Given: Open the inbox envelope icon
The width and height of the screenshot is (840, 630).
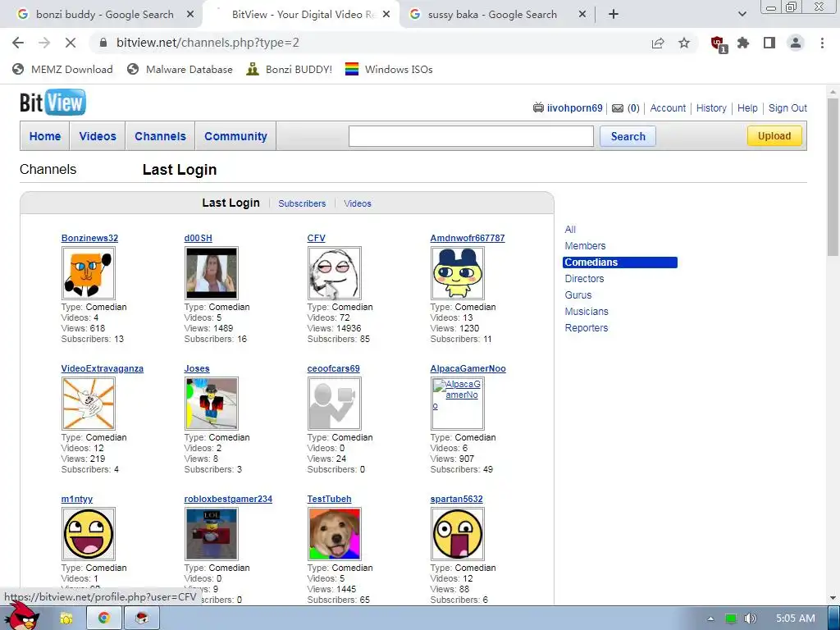Looking at the screenshot, I should (x=618, y=108).
